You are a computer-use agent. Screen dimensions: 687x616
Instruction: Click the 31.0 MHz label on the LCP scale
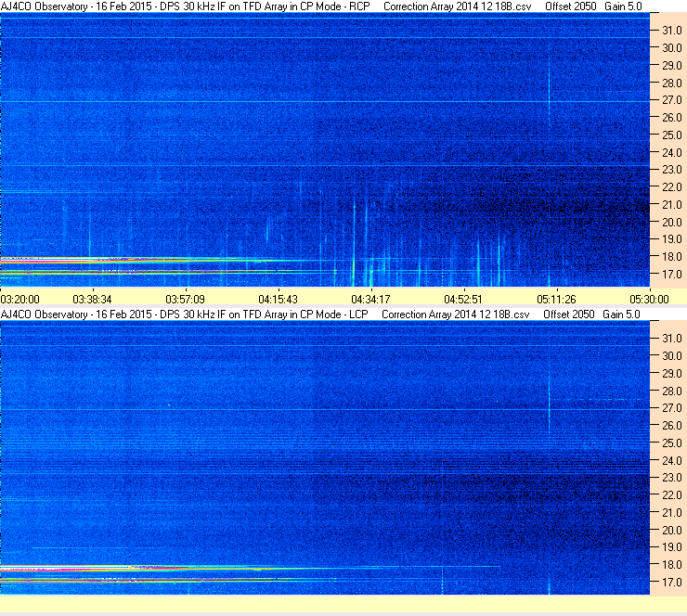point(671,339)
